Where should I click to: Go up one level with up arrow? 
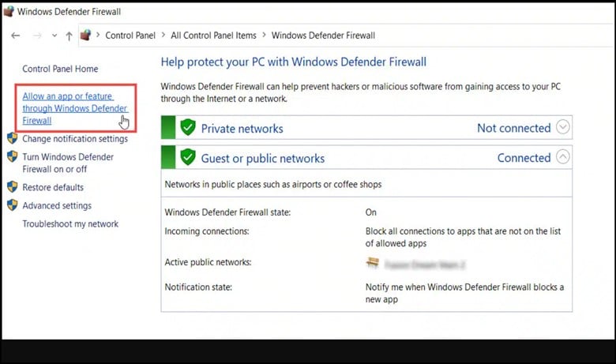tap(69, 36)
